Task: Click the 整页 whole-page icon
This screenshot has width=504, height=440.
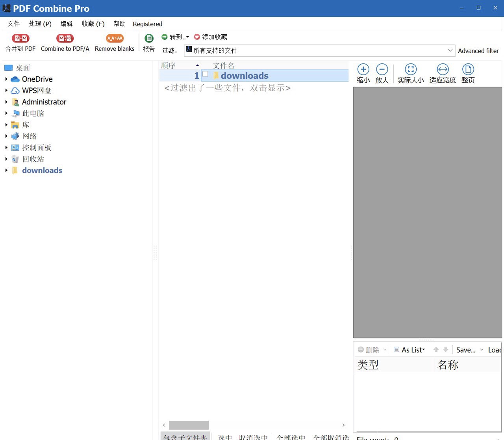Action: [468, 69]
